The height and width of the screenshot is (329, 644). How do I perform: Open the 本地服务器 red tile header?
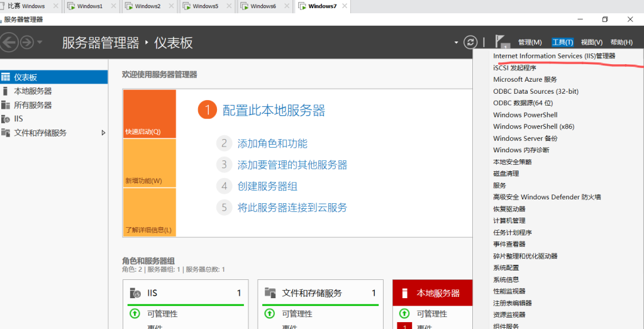tap(438, 293)
